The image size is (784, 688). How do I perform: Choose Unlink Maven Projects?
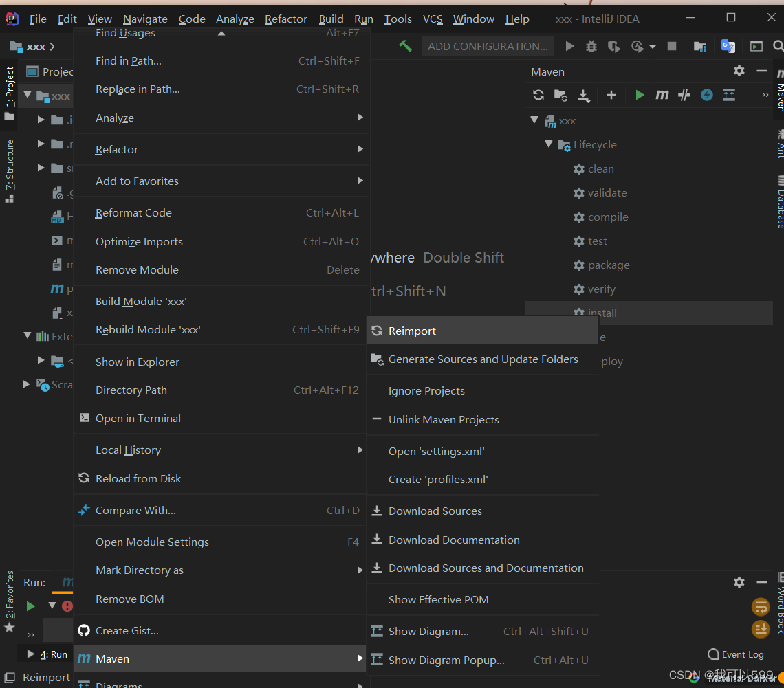483,420
